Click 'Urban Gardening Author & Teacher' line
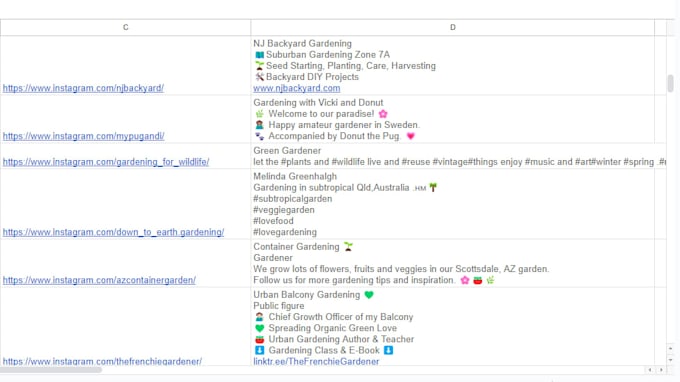This screenshot has width=680, height=382. [341, 340]
